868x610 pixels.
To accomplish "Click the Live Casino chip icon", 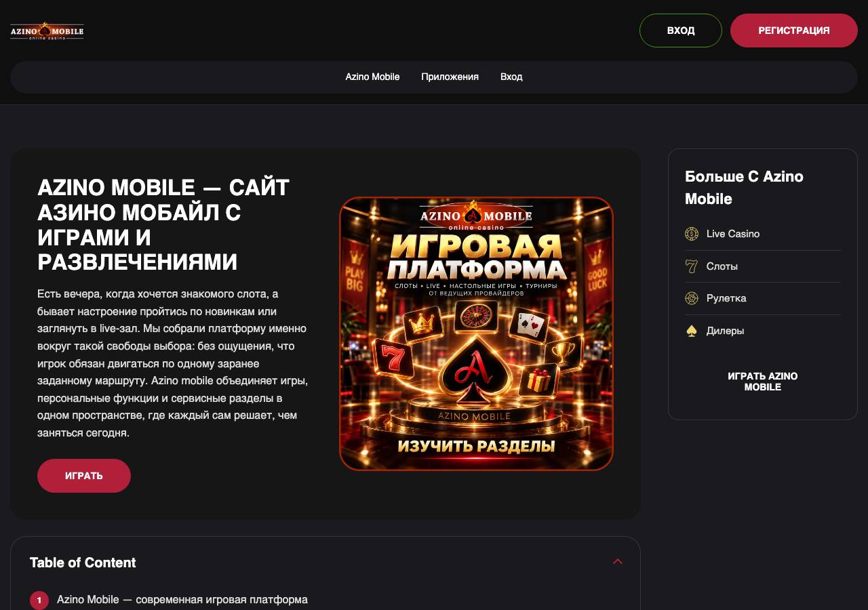I will click(692, 234).
